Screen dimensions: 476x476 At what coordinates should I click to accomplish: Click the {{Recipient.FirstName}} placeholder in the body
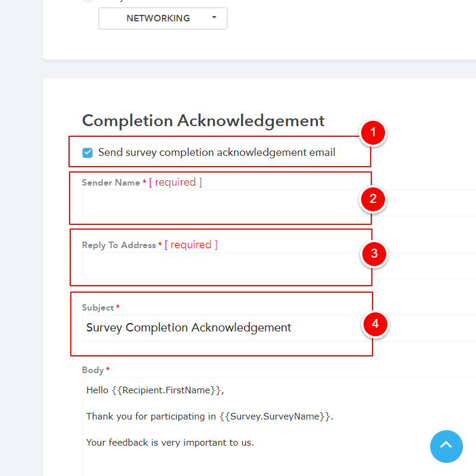click(167, 390)
